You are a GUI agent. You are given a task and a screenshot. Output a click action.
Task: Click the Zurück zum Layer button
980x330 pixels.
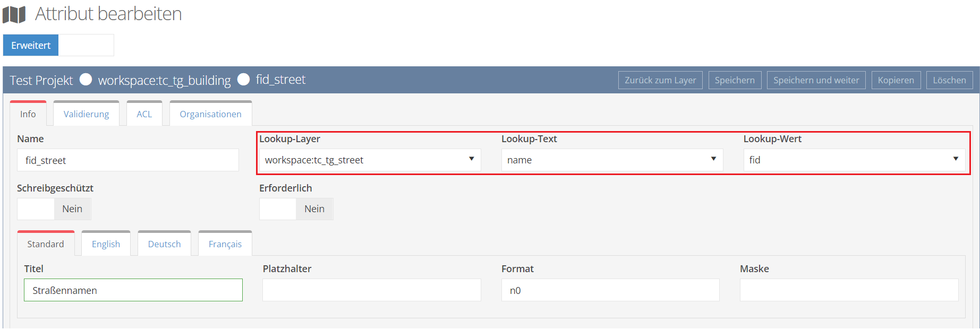660,80
